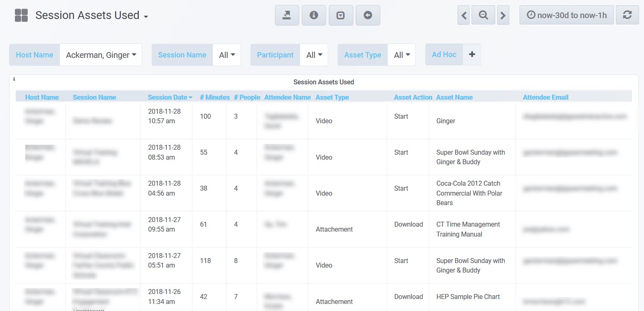Expand the Session Name filter dropdown
This screenshot has width=644, height=311.
point(227,55)
